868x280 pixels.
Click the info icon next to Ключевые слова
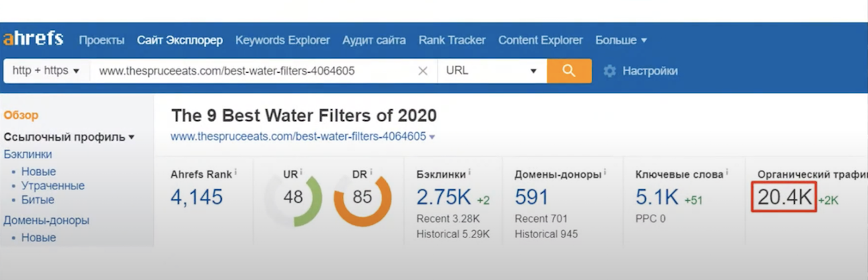tap(727, 173)
